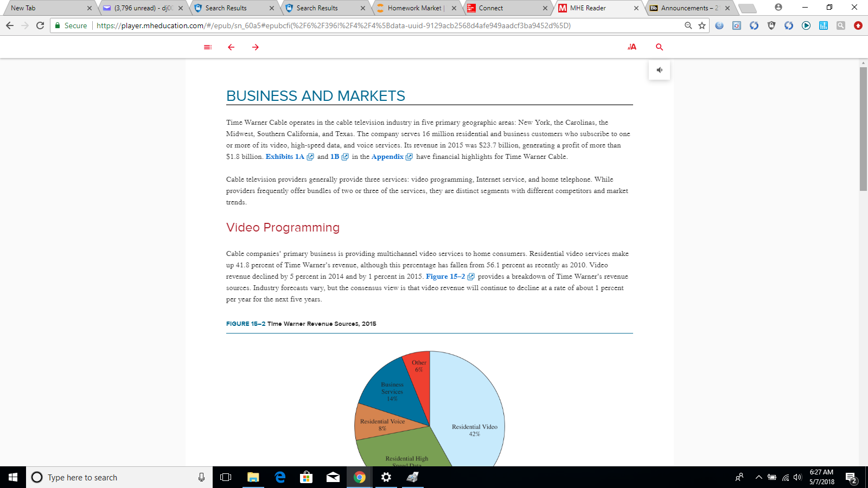This screenshot has height=488, width=868.
Task: Click the browser Back arrow
Action: pyautogui.click(x=10, y=25)
